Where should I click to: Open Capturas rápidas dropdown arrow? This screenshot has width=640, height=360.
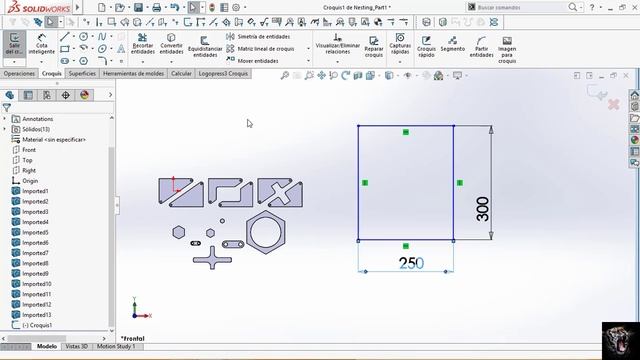pos(400,62)
